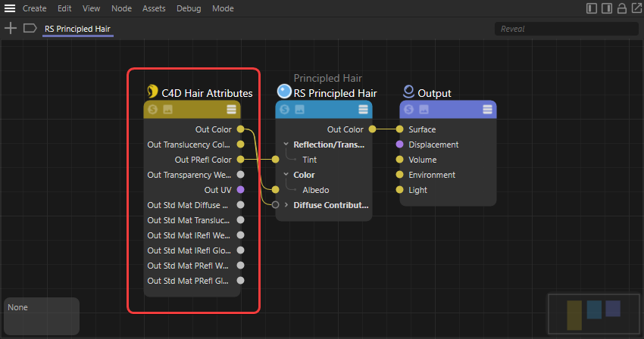This screenshot has height=339, width=644.
Task: Collapse the Reflection/Transmission group
Action: [x=286, y=145]
